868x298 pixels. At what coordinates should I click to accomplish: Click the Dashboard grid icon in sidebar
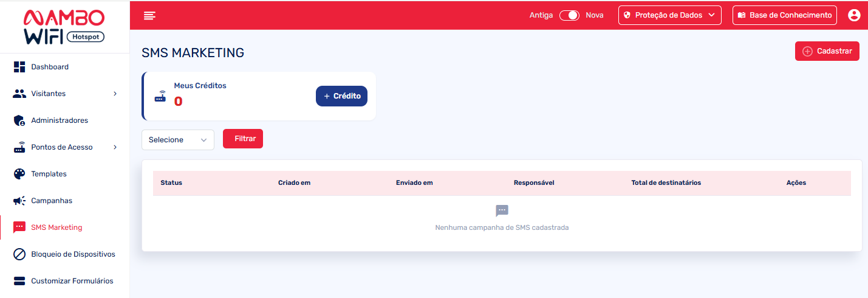point(19,67)
